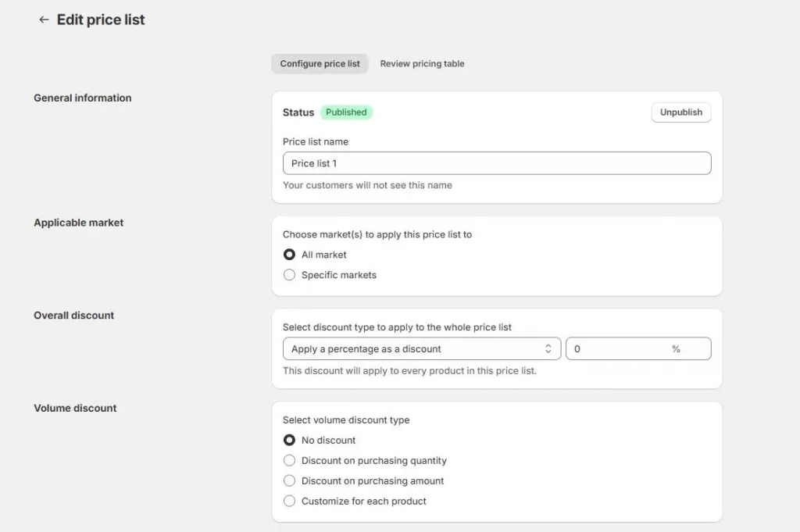800x532 pixels.
Task: Click the General information section label
Action: (82, 98)
